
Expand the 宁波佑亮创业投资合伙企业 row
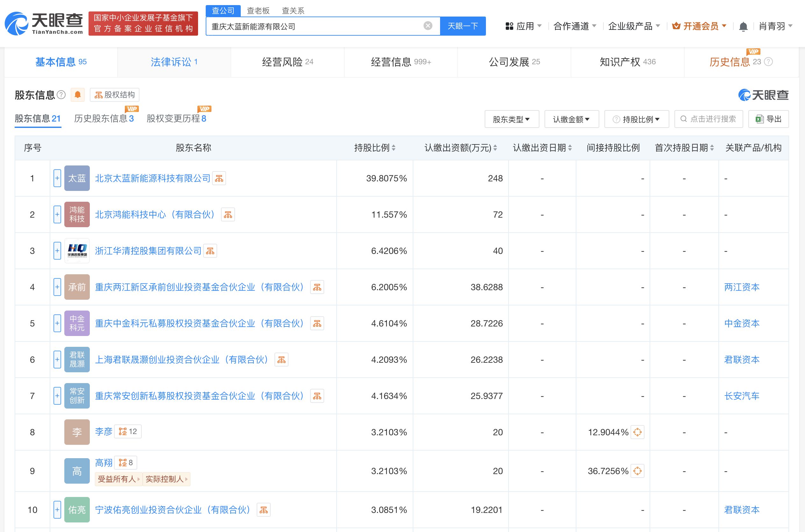[57, 510]
